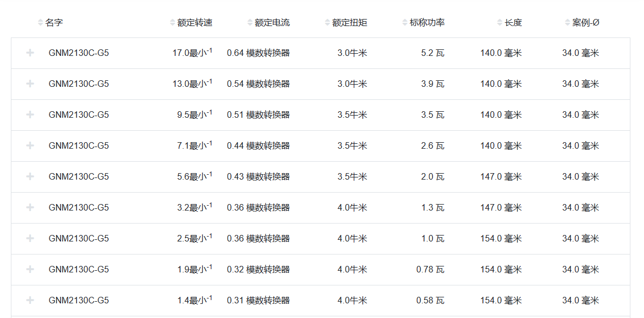
Task: Expand the row with 3.2 rated speed
Action: pyautogui.click(x=30, y=208)
